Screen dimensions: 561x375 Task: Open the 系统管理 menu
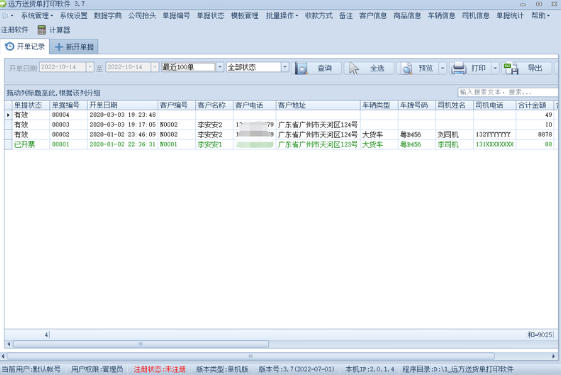(36, 15)
